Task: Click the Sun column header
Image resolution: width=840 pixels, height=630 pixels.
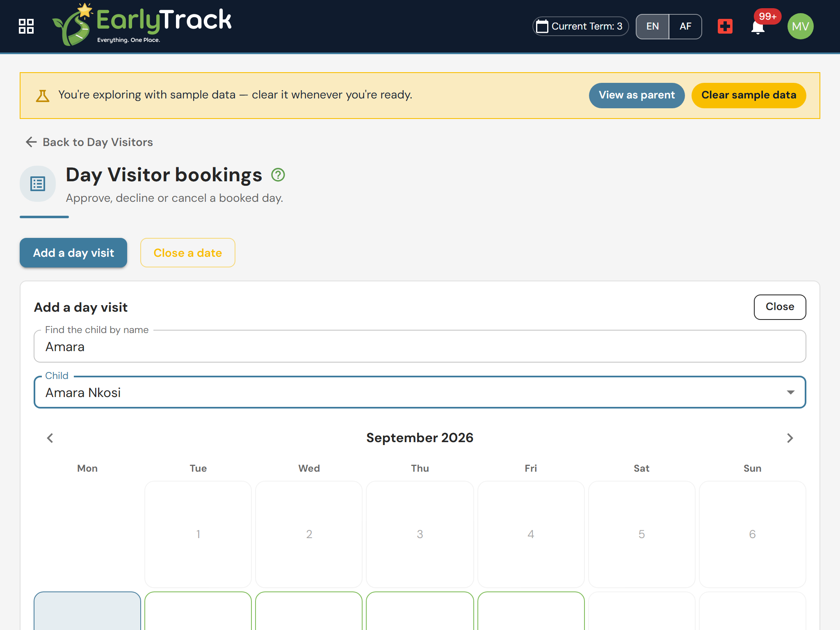Action: [x=752, y=468]
